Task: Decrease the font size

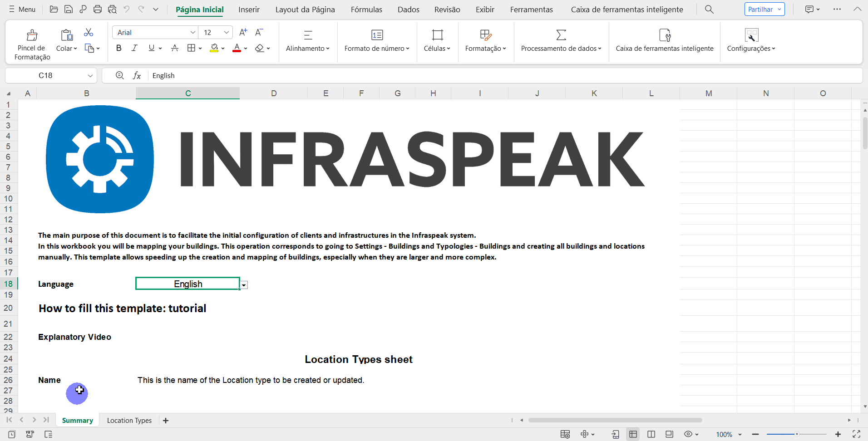Action: [x=259, y=32]
